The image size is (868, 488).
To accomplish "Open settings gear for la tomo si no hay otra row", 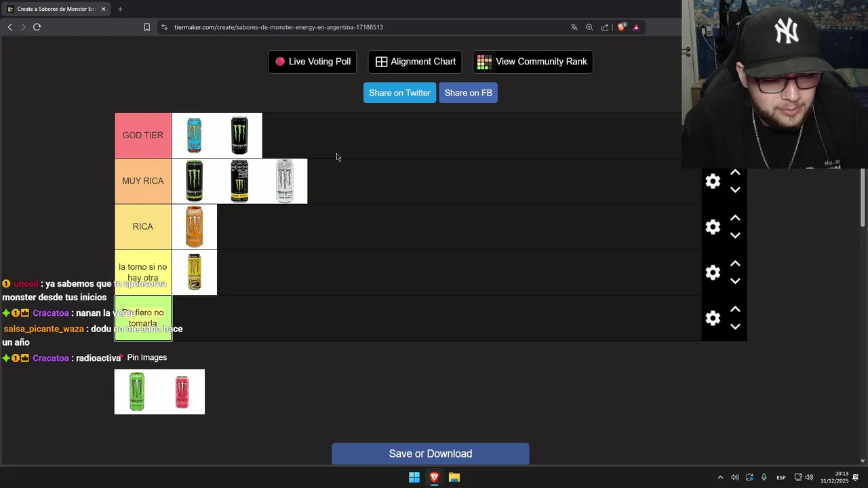I will 713,272.
